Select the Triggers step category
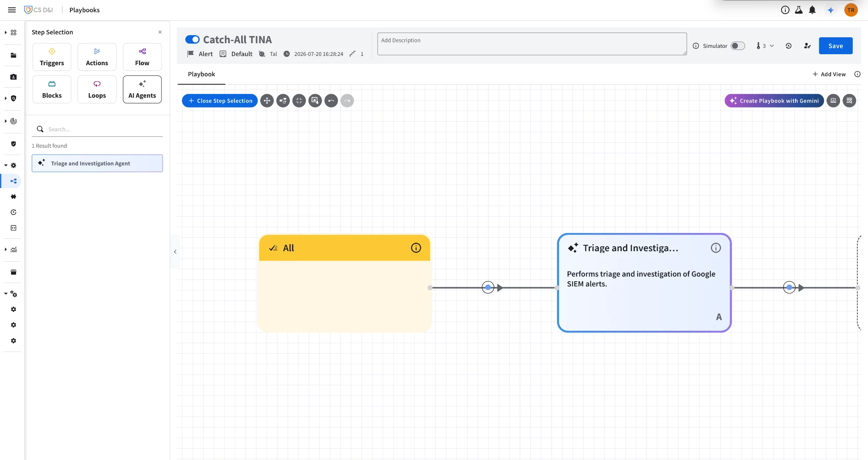 tap(52, 57)
